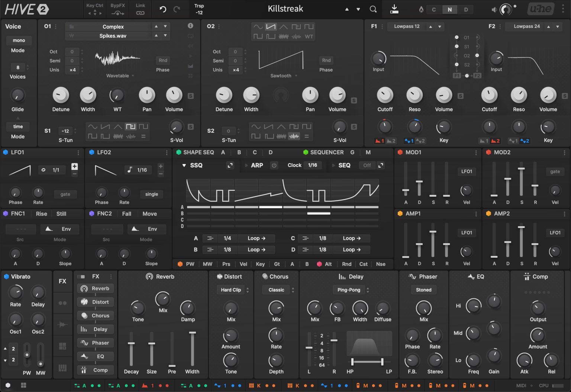Click the Killstreak preset name display
Image resolution: width=571 pixels, height=392 pixels.
(285, 9)
